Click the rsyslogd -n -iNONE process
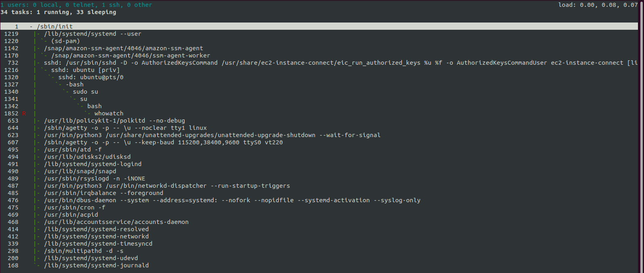The height and width of the screenshot is (273, 644). point(95,179)
